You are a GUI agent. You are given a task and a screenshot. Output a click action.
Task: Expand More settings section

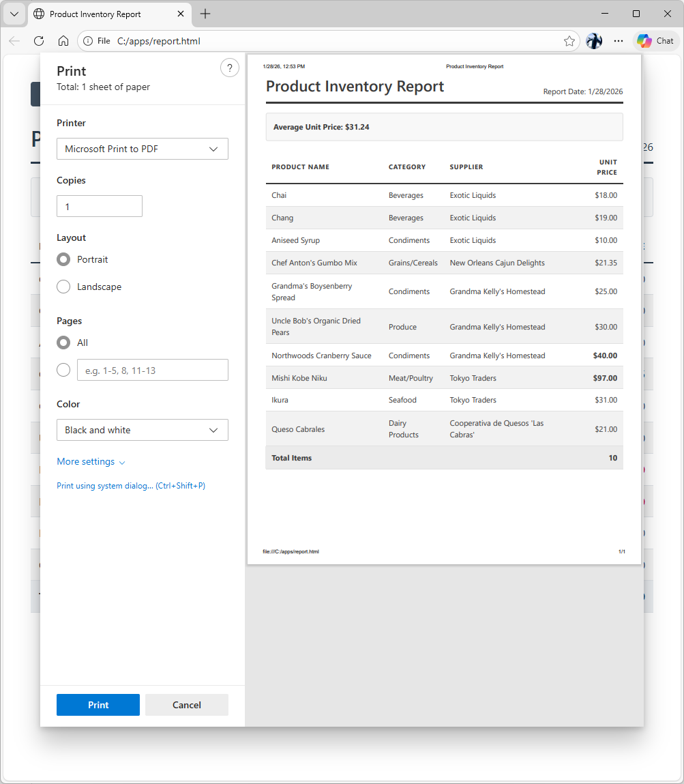[91, 462]
